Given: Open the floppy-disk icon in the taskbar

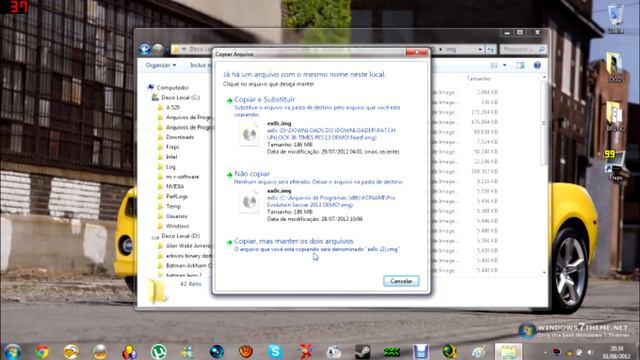Looking at the screenshot, I should [420, 351].
